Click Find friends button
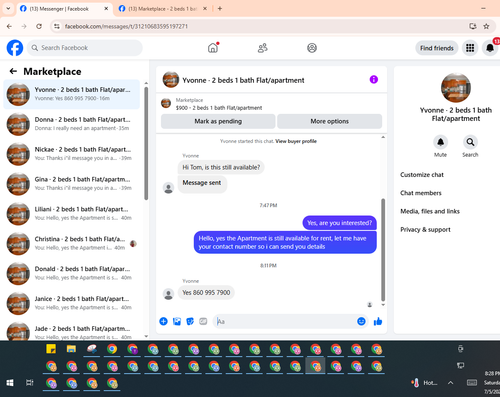This screenshot has width=500, height=397. coord(437,48)
